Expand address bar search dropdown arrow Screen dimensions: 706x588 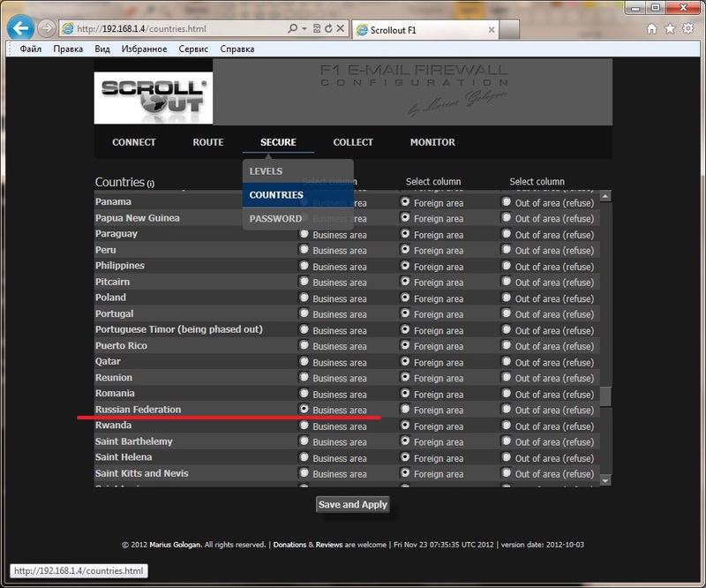[304, 28]
